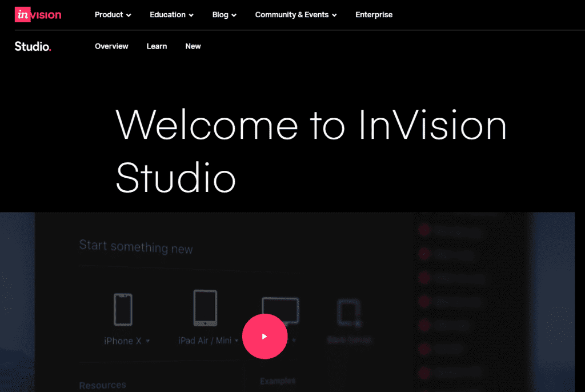Viewport: 585px width, 392px height.
Task: Open the Community & Events menu
Action: click(295, 15)
